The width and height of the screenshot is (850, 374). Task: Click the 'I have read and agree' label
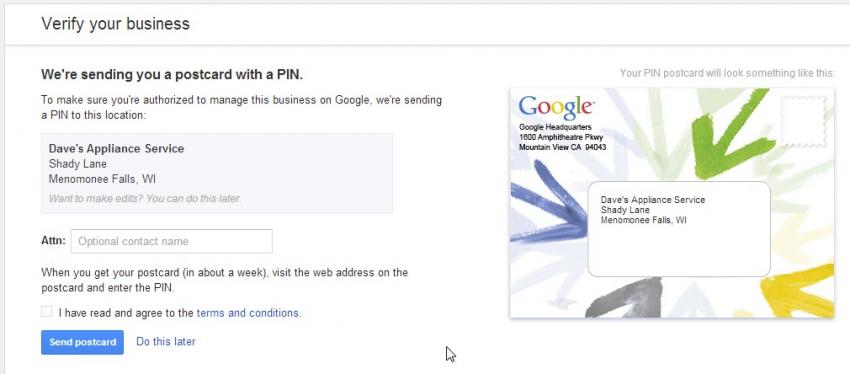click(126, 313)
